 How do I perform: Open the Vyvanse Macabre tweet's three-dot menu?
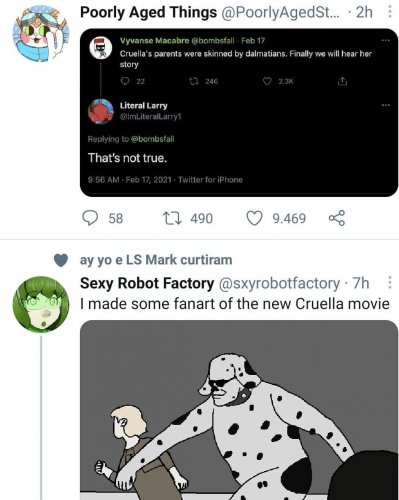point(386,40)
